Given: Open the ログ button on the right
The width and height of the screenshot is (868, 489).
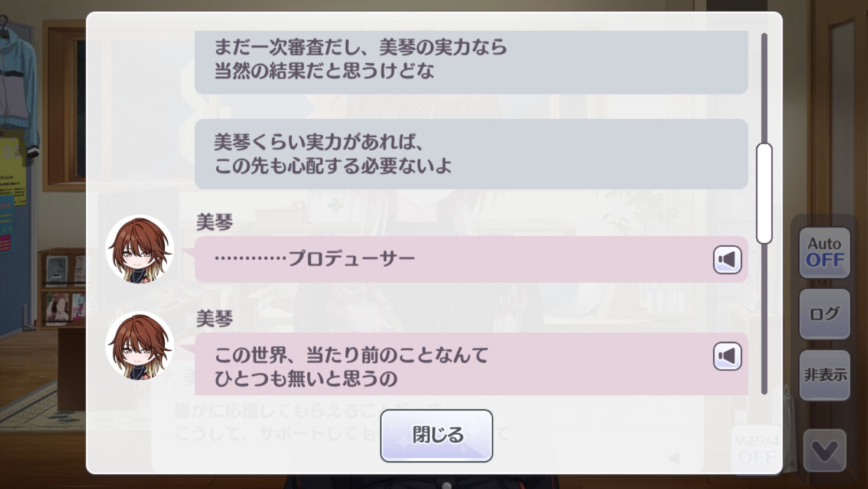Looking at the screenshot, I should [825, 314].
